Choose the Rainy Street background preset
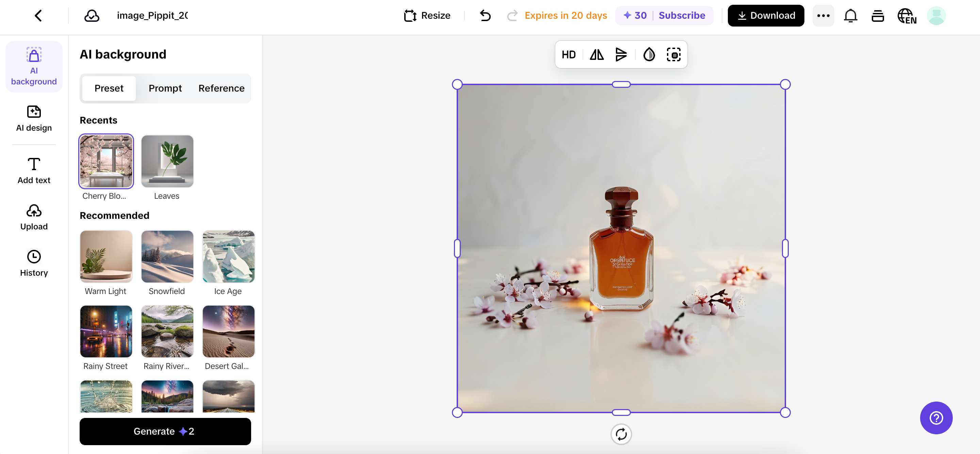This screenshot has height=454, width=980. coord(106,331)
